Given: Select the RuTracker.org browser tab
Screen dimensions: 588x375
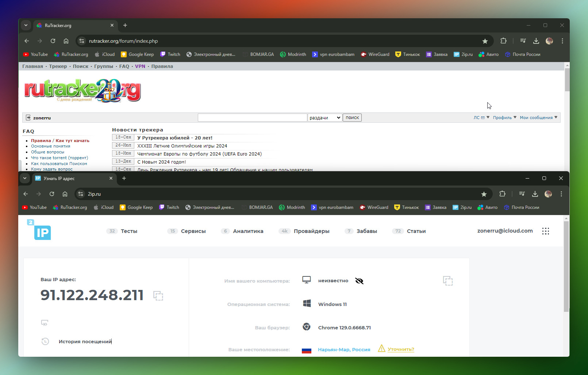Looking at the screenshot, I should [75, 25].
